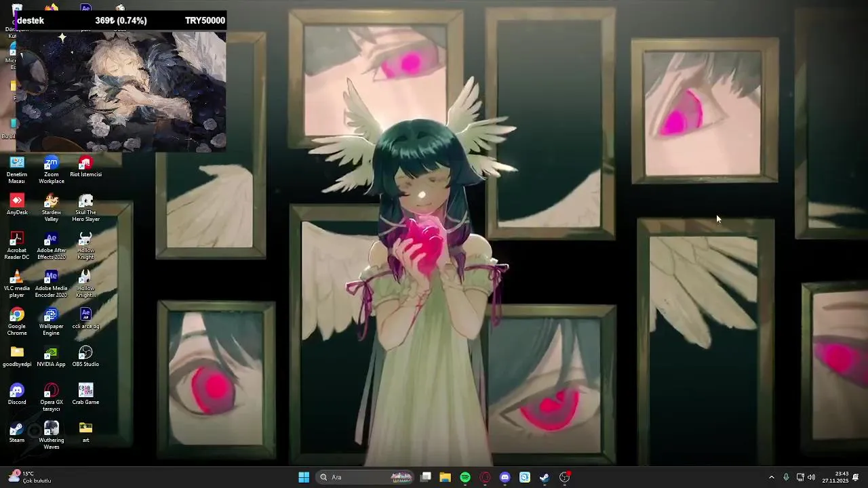868x488 pixels.
Task: Select the AnyDesk desktop icon
Action: (x=17, y=205)
